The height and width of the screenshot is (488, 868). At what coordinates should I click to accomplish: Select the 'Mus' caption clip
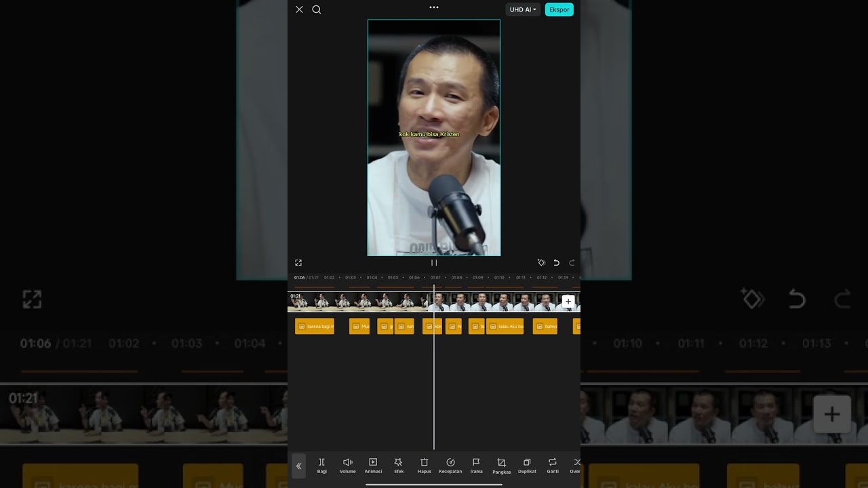pyautogui.click(x=359, y=326)
